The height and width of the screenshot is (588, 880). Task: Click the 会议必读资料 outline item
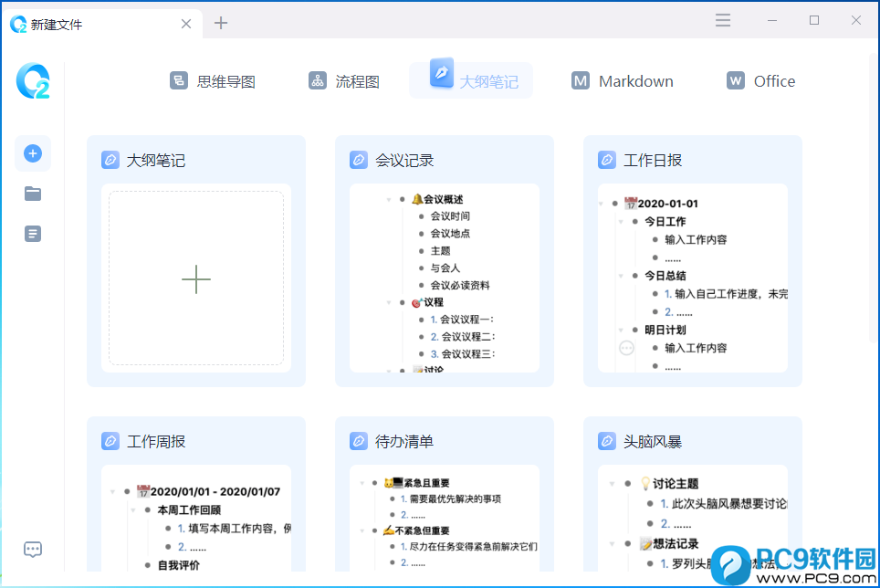pos(460,286)
